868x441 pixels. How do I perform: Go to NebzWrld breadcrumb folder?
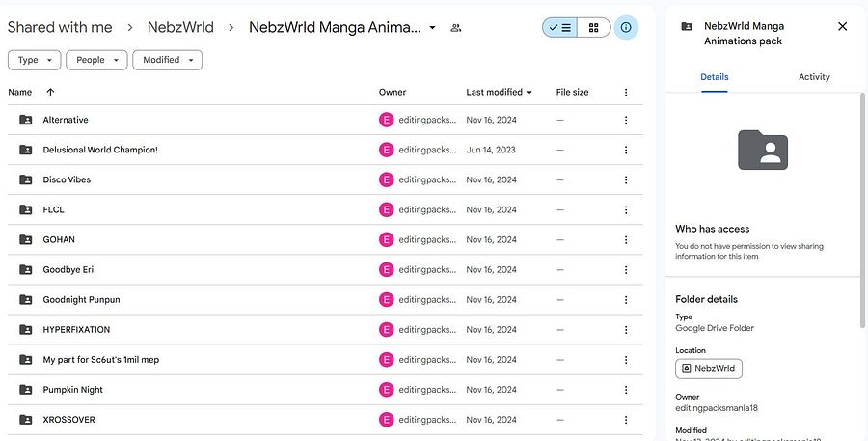[180, 27]
